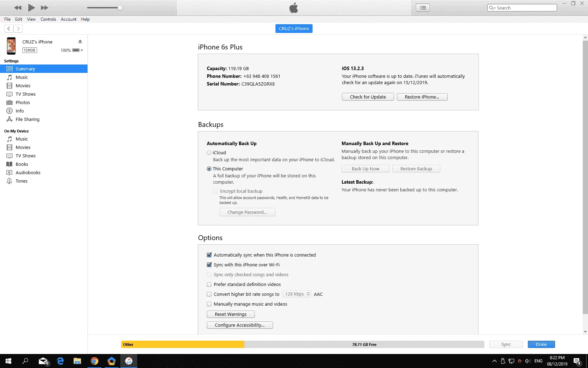Open Mail app from taskbar

pos(43,361)
